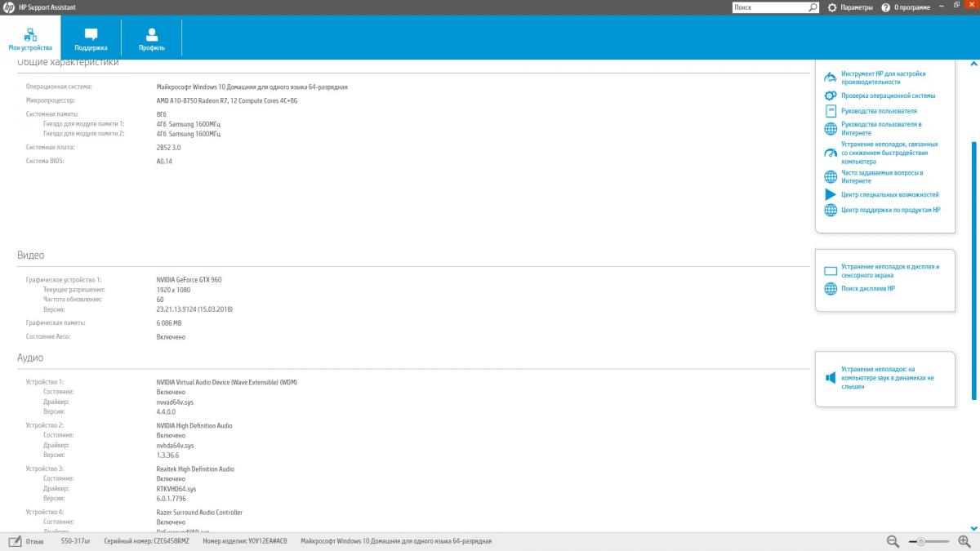
Task: Zoom in with the plus magnifier
Action: coord(964,540)
